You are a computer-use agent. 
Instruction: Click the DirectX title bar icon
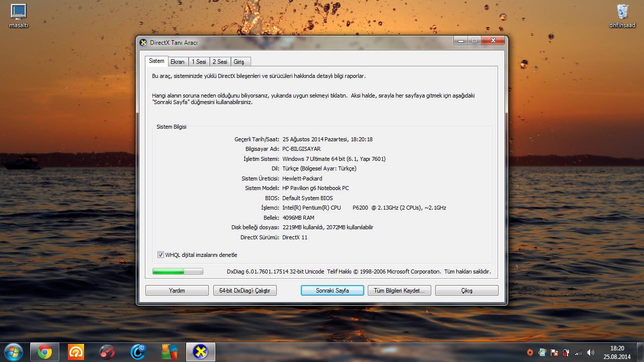pos(143,43)
